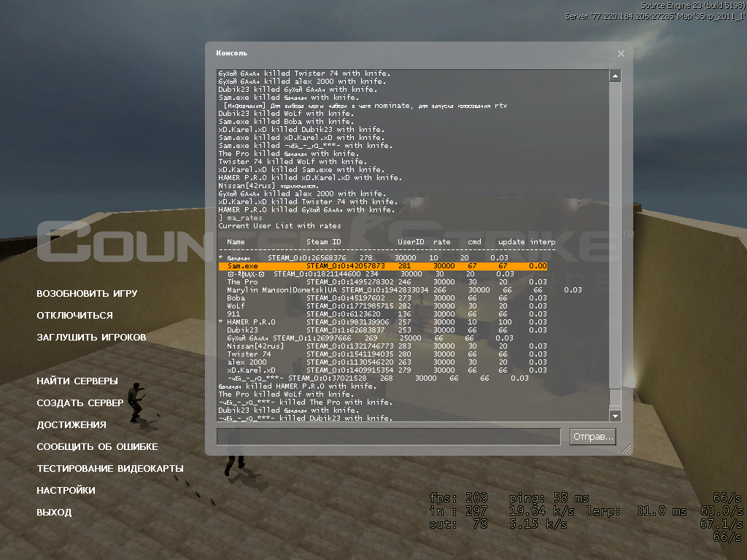Click the "lerp: 31.0 ms" readout
747x560 pixels.
(636, 511)
